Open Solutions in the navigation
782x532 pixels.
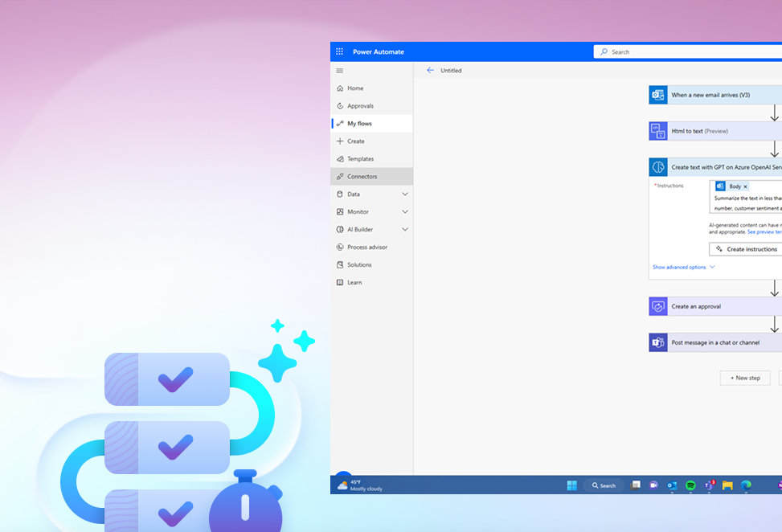[371, 264]
